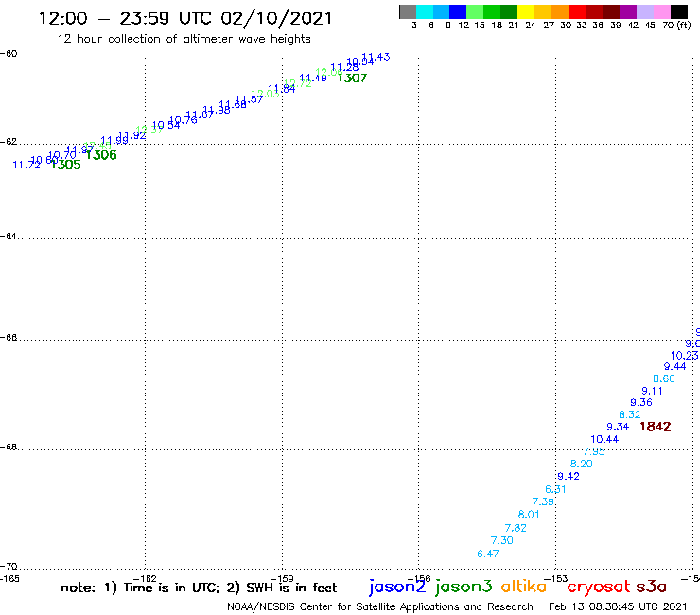The height and width of the screenshot is (615, 700).
Task: Click the wave height value 10.23
Action: click(x=684, y=356)
